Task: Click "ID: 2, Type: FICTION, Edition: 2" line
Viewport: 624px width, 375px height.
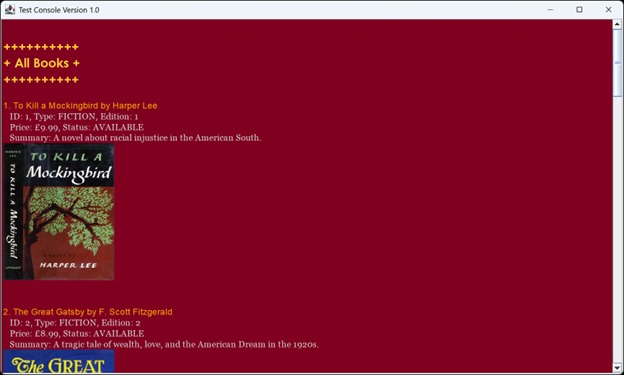Action: click(x=75, y=323)
